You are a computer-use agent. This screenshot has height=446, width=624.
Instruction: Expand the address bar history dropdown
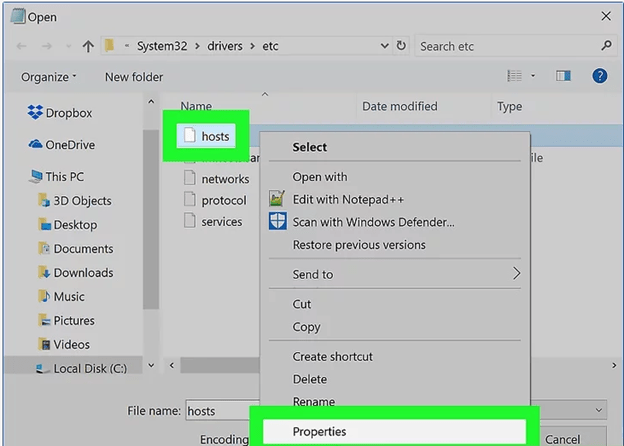(x=384, y=46)
